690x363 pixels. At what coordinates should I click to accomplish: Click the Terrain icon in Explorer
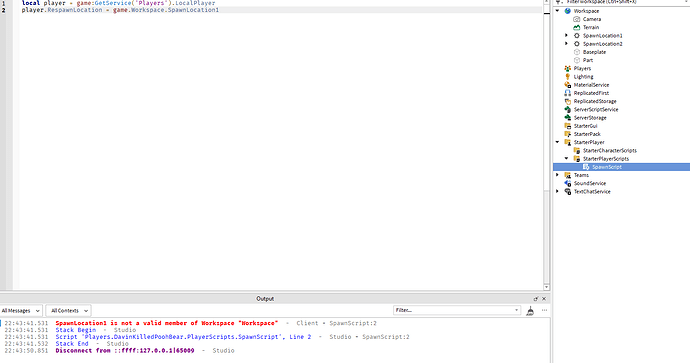point(577,27)
